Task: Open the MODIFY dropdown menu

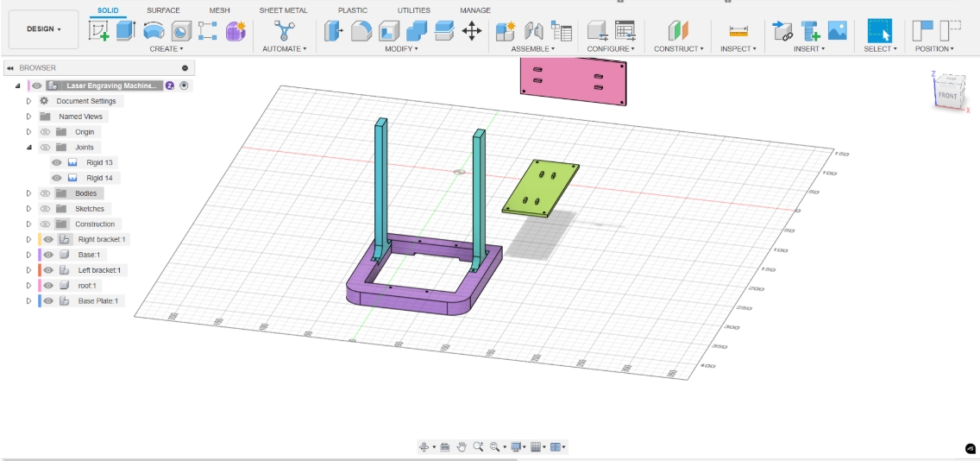Action: (x=401, y=49)
